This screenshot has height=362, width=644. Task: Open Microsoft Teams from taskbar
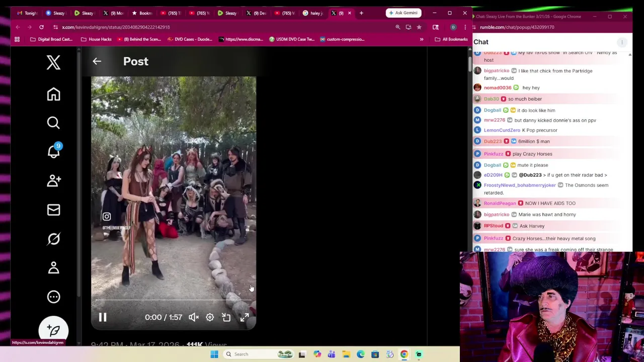pyautogui.click(x=332, y=354)
